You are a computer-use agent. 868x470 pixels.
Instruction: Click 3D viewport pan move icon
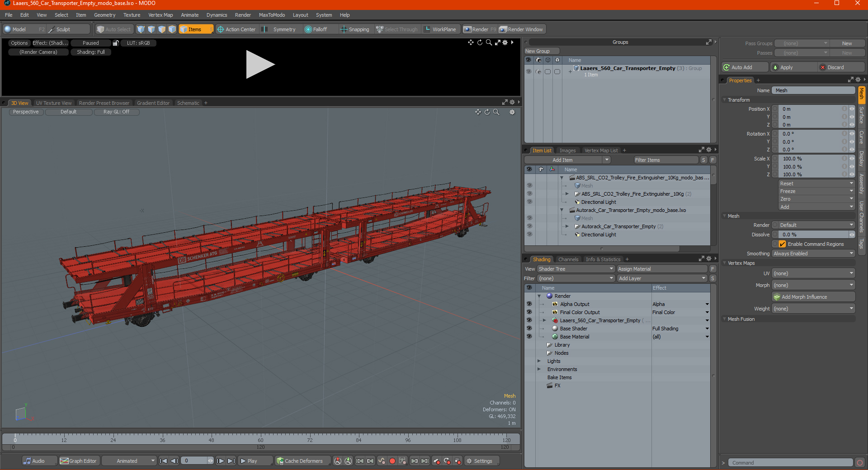click(x=478, y=112)
